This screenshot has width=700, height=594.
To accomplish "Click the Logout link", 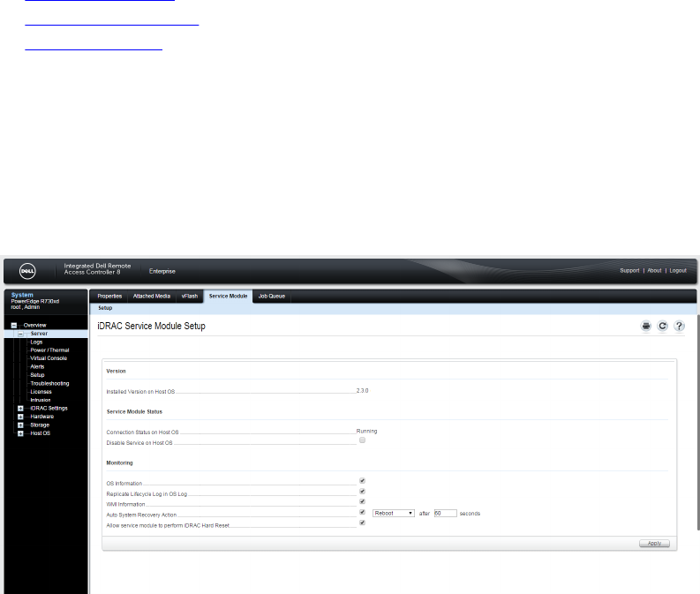I will [x=678, y=270].
